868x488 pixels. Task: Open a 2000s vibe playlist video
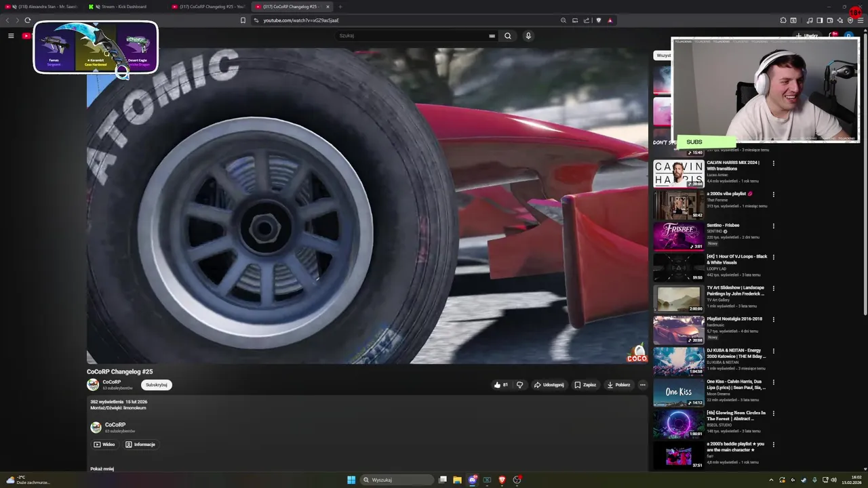(x=678, y=205)
